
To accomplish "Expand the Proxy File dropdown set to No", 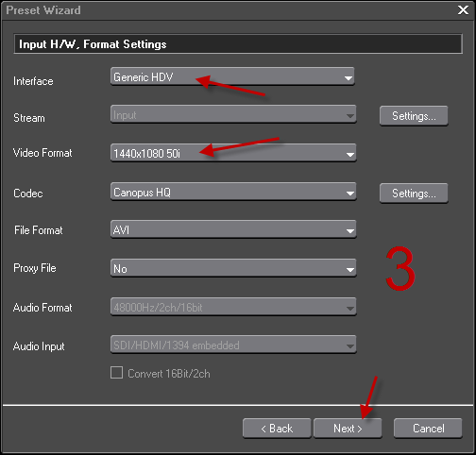I will (233, 268).
